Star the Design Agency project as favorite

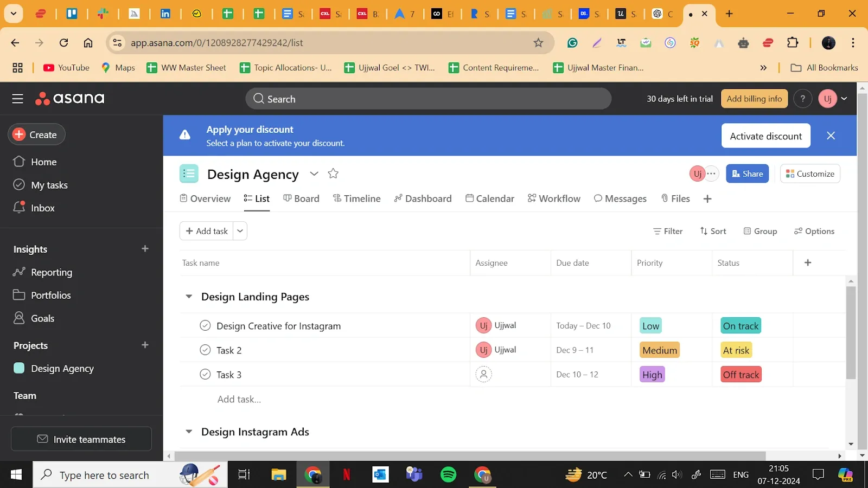pyautogui.click(x=333, y=174)
